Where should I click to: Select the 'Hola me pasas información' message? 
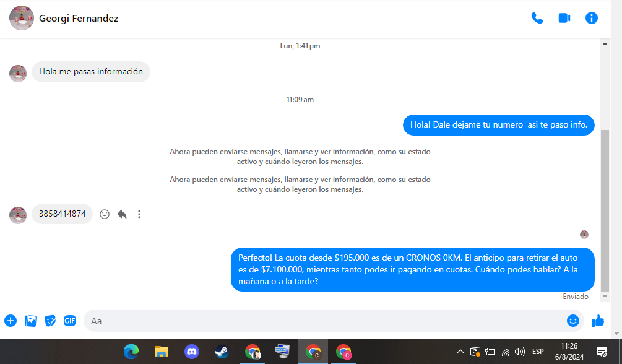(x=91, y=71)
